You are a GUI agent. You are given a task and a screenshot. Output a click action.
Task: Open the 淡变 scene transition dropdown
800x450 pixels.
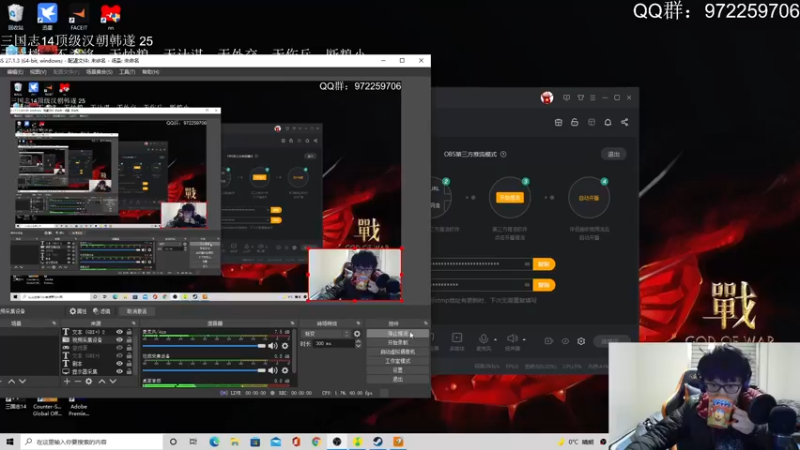[327, 334]
